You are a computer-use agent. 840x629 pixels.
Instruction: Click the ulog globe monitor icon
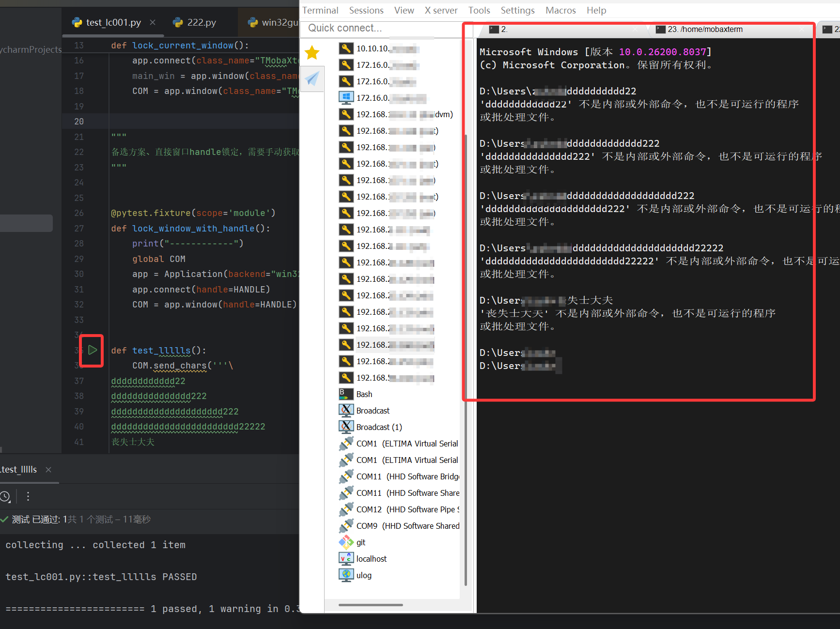[346, 575]
